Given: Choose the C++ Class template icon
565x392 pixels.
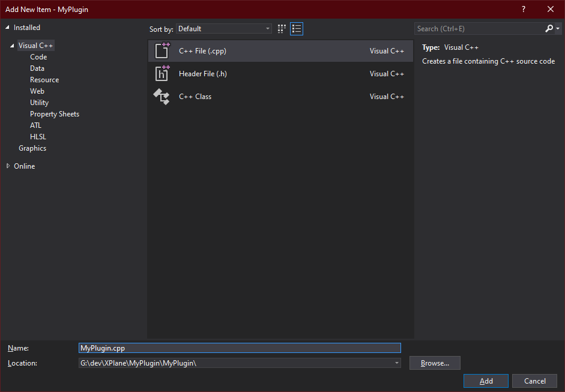Looking at the screenshot, I should [162, 96].
